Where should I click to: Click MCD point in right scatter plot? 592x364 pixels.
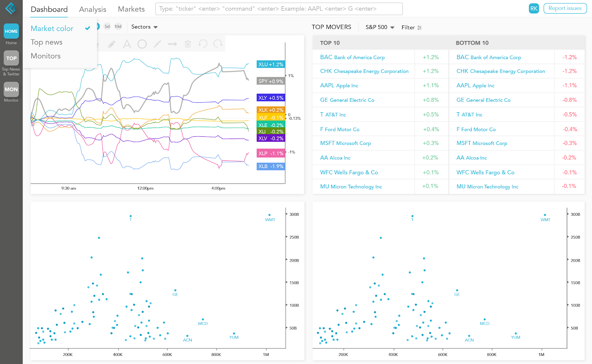pos(484,319)
